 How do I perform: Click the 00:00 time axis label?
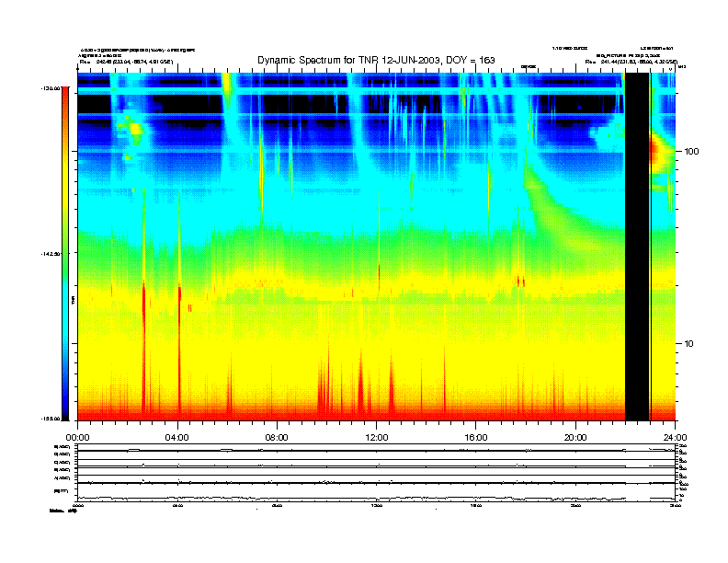(x=77, y=438)
